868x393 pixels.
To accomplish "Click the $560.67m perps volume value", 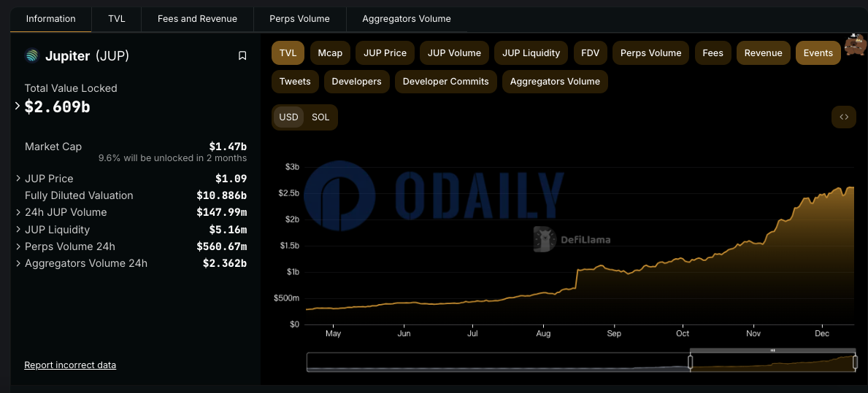I will pyautogui.click(x=222, y=246).
